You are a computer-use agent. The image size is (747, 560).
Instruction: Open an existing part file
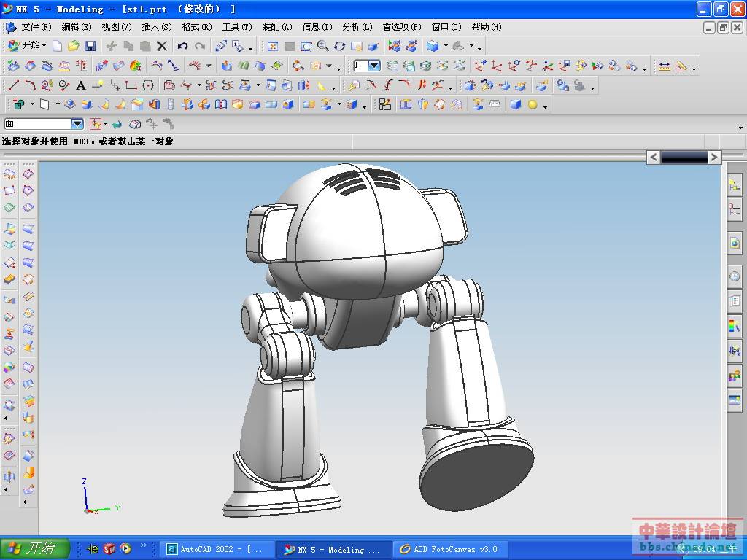[x=74, y=46]
